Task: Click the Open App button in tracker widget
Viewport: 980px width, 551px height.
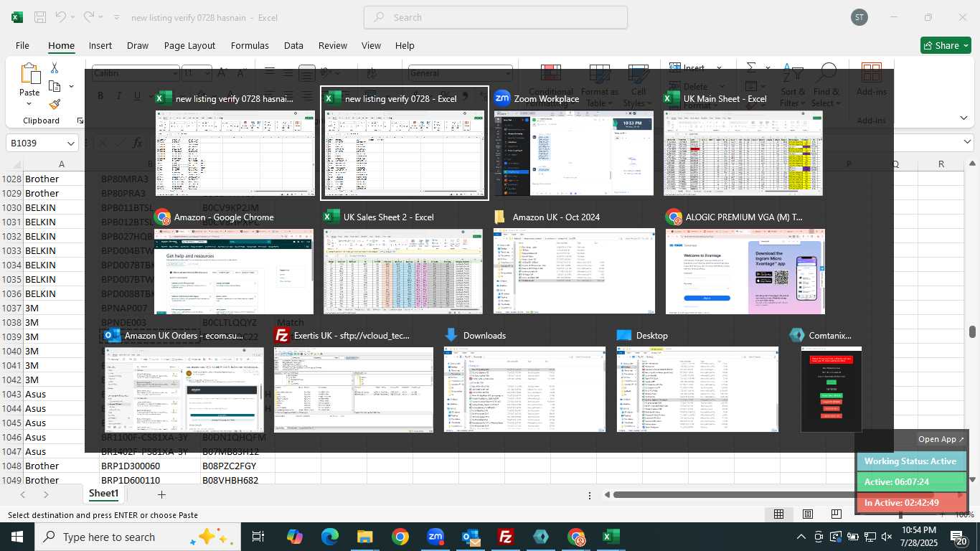Action: (941, 439)
